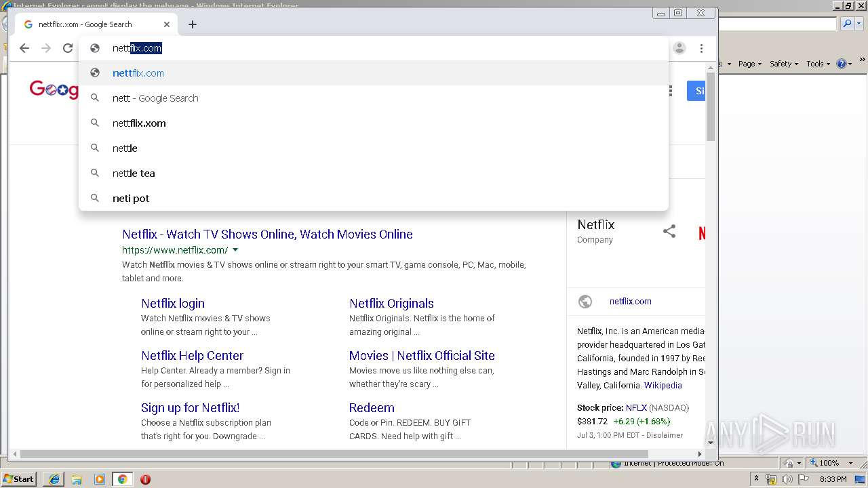868x488 pixels.
Task: Open the Page menu in Internet Explorer
Action: point(749,64)
